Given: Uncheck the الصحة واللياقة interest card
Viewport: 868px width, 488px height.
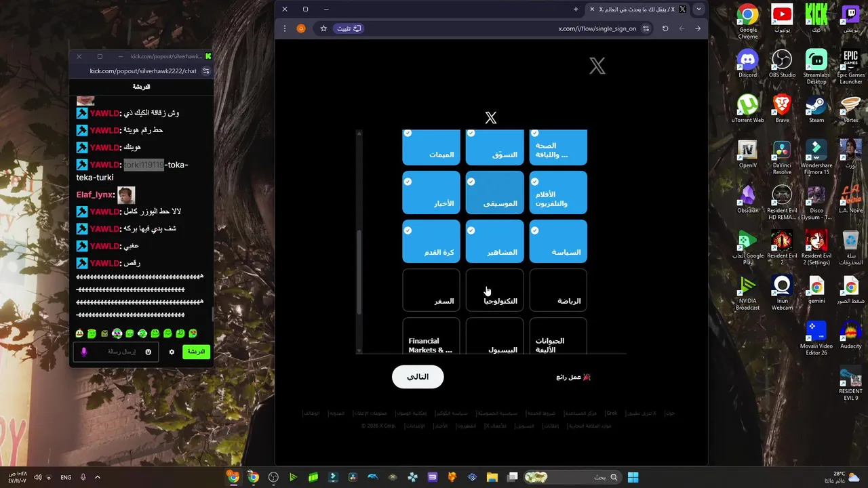Looking at the screenshot, I should [x=558, y=146].
